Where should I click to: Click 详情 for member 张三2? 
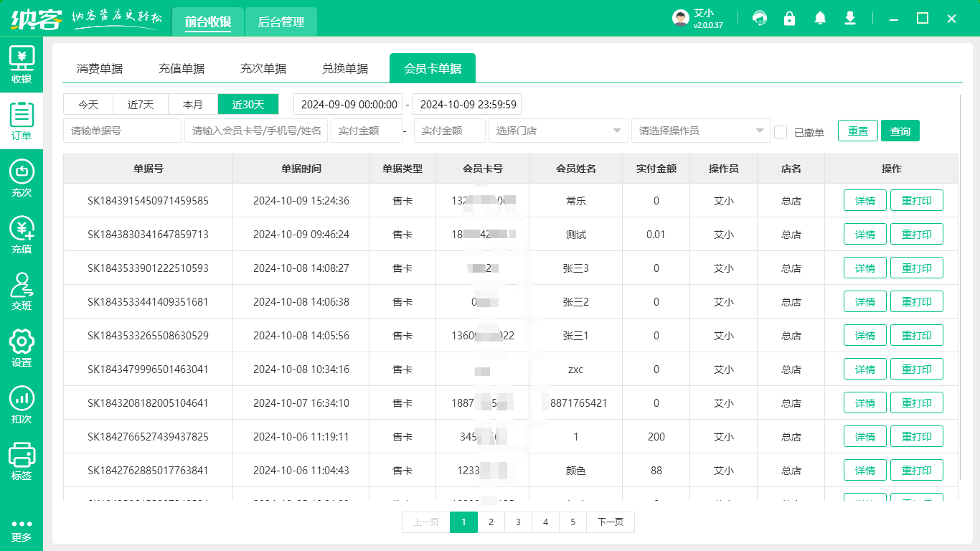point(865,302)
